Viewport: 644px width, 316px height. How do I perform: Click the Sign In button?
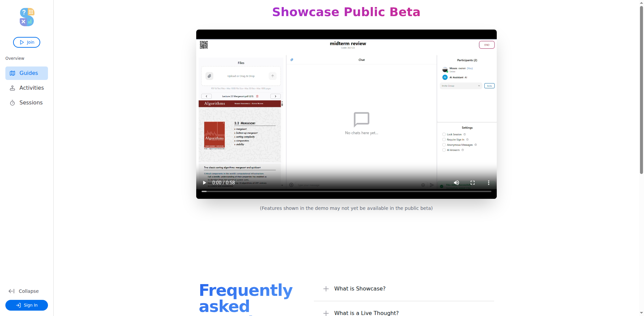(26, 305)
